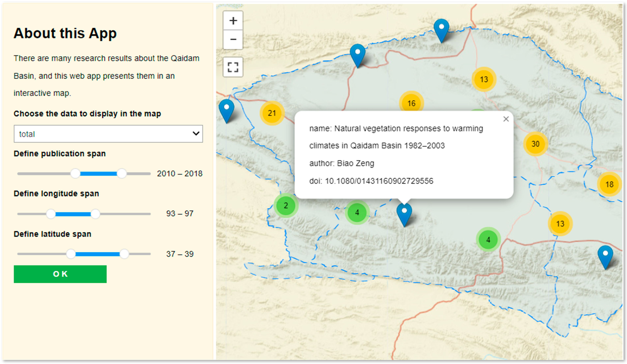627x364 pixels.
Task: Open the 'total' data selection dropdown
Action: 108,134
